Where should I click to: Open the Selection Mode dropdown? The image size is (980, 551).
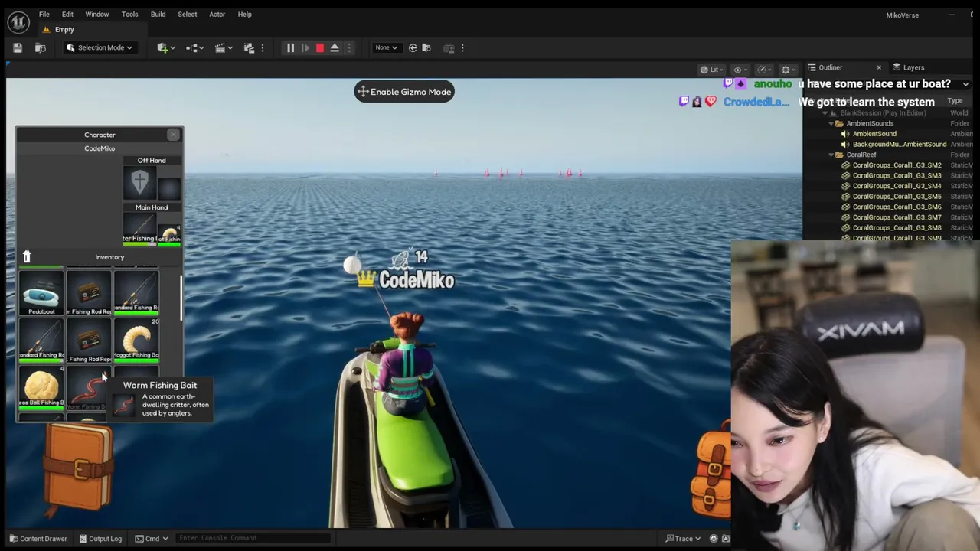coord(100,48)
